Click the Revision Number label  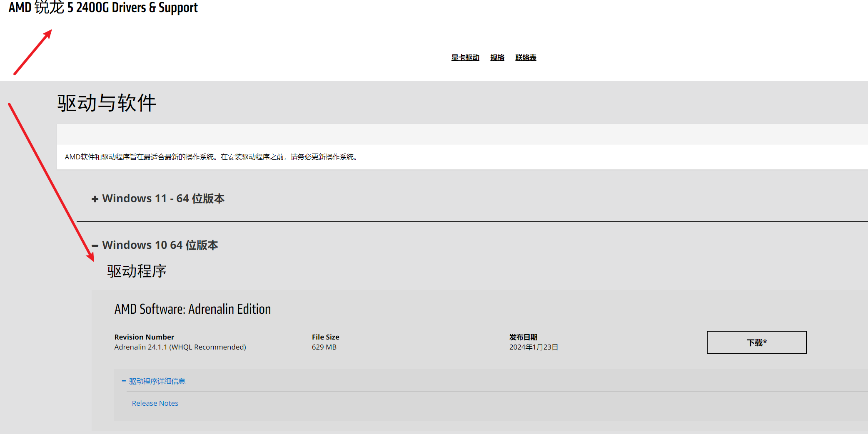coord(144,337)
